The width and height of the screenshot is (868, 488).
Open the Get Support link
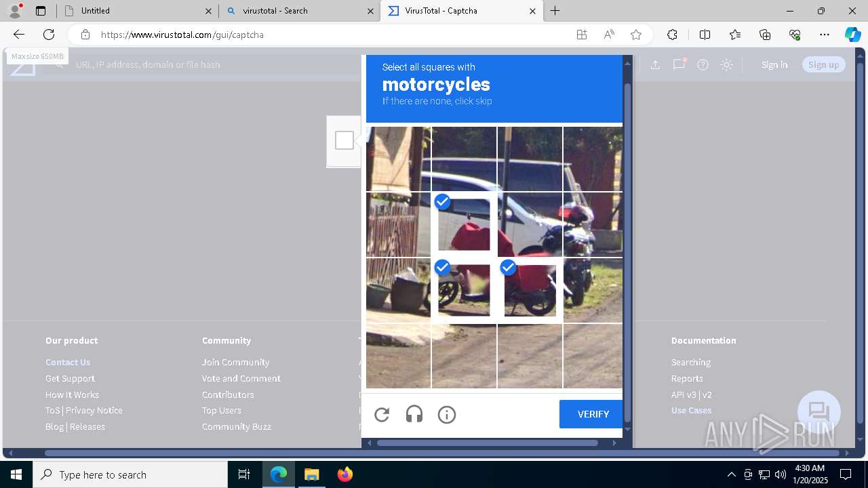click(x=70, y=378)
